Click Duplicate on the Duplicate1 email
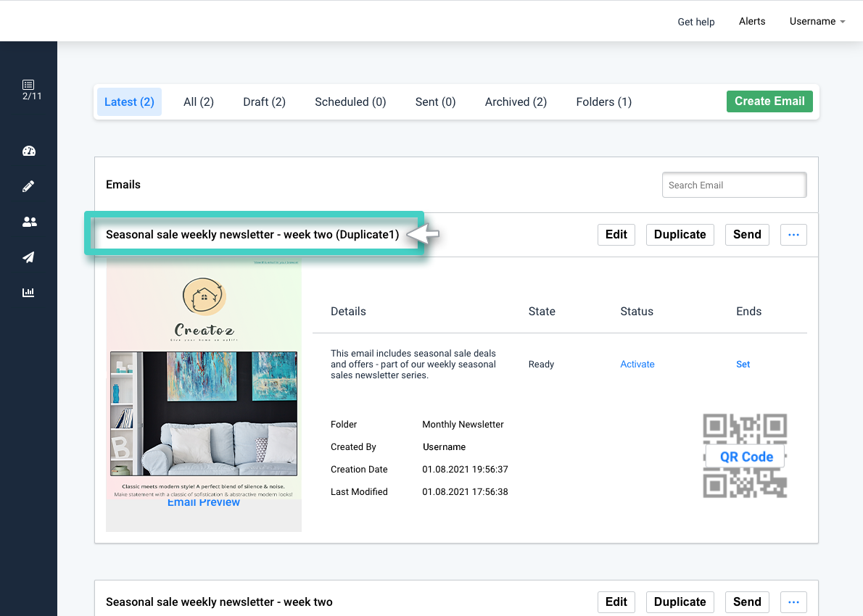Image resolution: width=863 pixels, height=616 pixels. [x=680, y=235]
